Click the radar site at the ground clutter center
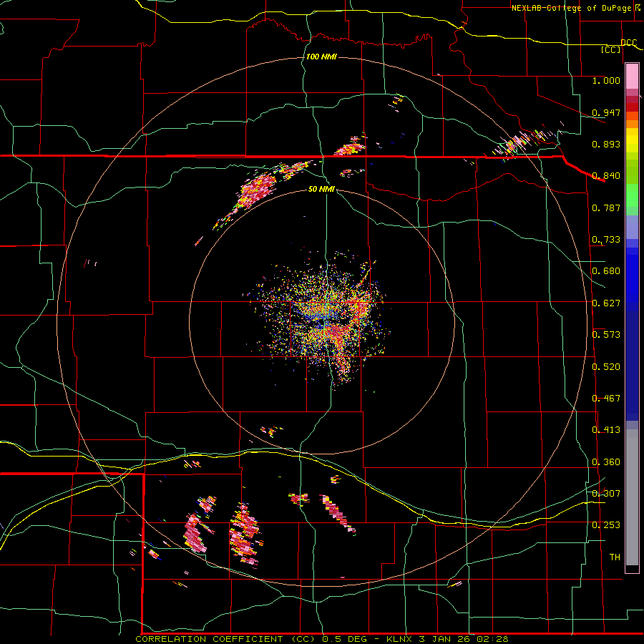The height and width of the screenshot is (644, 644). [323, 321]
